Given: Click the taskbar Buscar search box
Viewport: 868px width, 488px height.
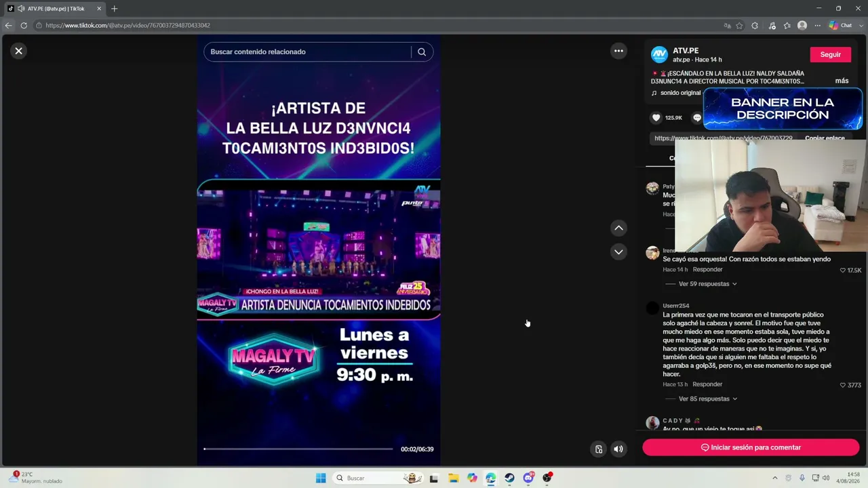Looking at the screenshot, I should (x=377, y=478).
